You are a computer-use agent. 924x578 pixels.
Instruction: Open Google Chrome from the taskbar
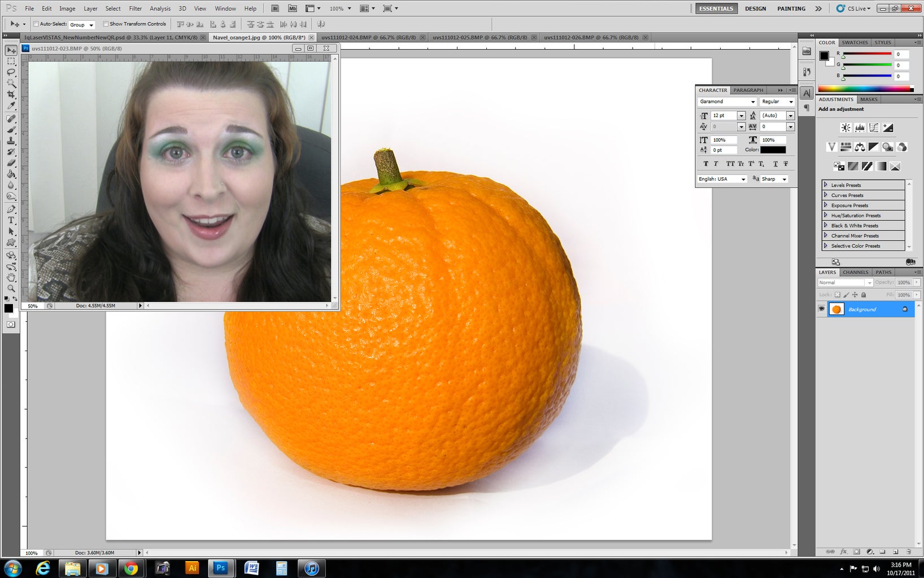coord(131,568)
